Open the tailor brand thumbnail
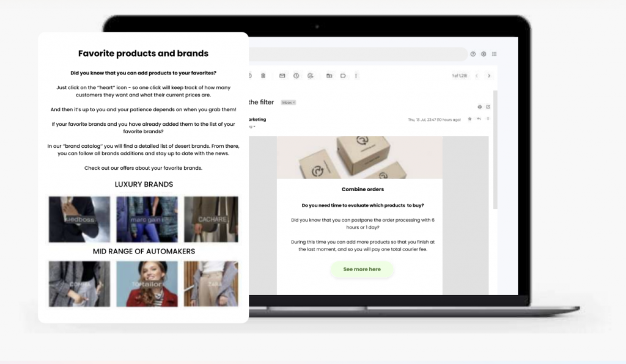The image size is (626, 364). pos(147,284)
